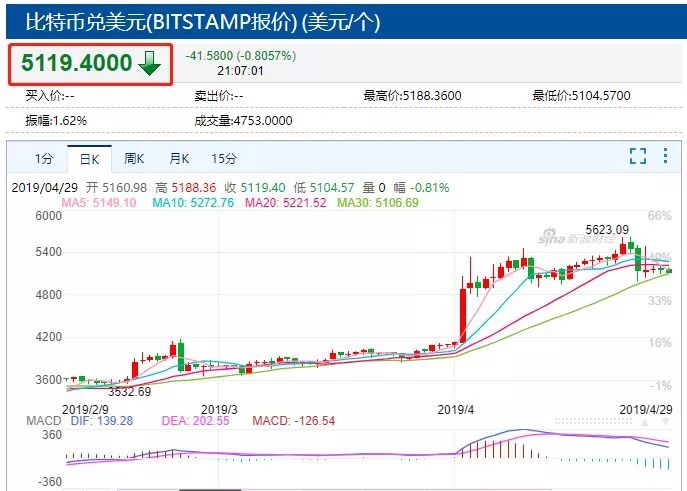
Task: Click the 2019/04/29 date label above the chart
Action: 45,188
